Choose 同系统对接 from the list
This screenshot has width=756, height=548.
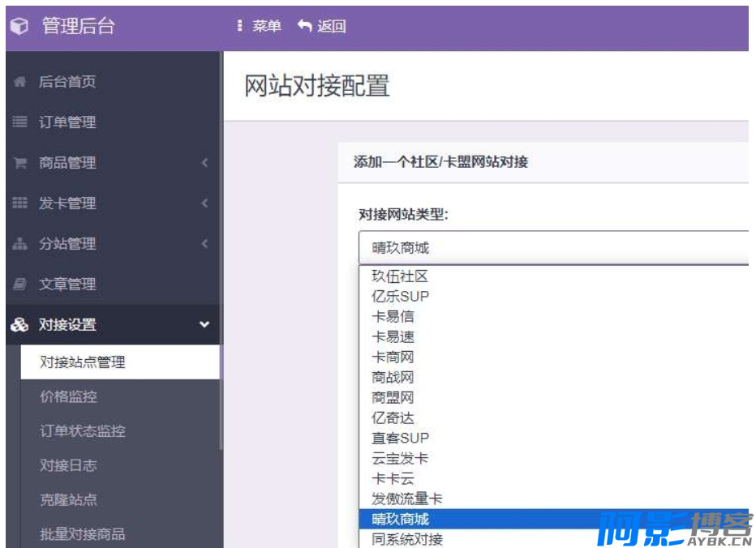tap(554, 539)
